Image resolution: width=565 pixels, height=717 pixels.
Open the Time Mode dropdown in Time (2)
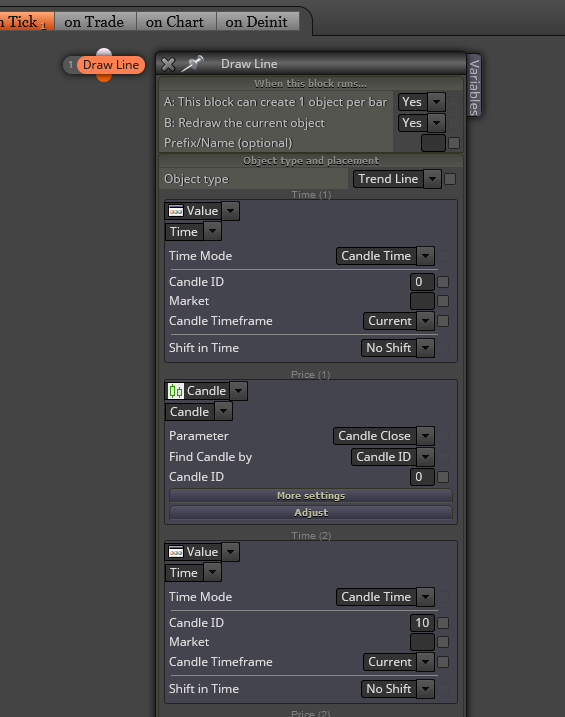pyautogui.click(x=385, y=597)
